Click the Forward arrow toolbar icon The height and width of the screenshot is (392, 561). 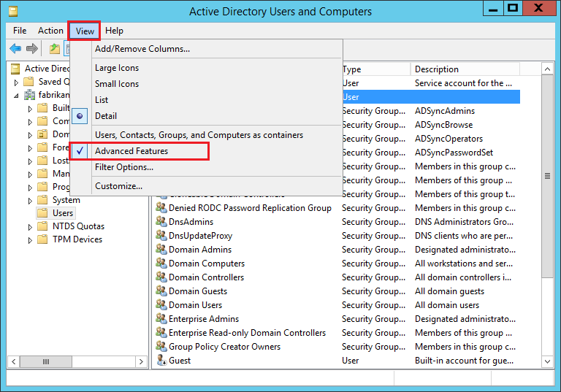pyautogui.click(x=32, y=48)
